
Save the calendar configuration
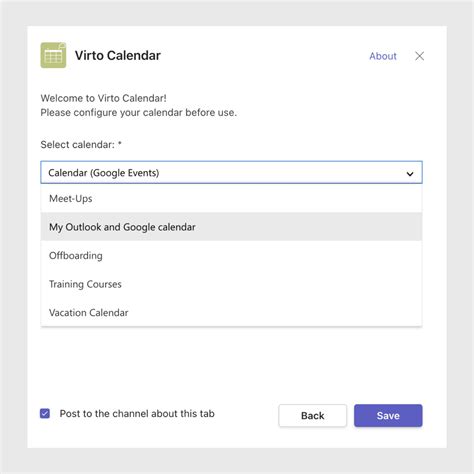tap(388, 416)
